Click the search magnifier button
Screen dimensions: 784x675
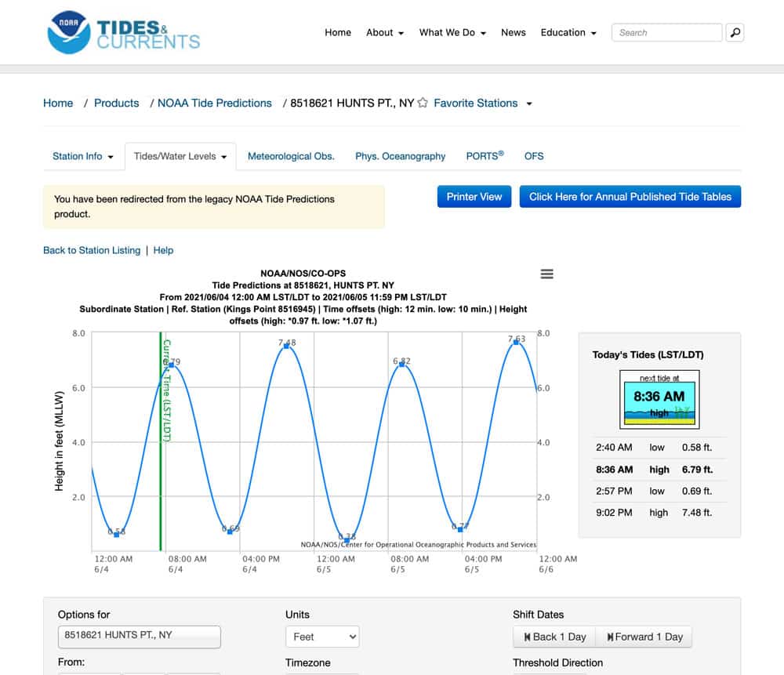(735, 32)
